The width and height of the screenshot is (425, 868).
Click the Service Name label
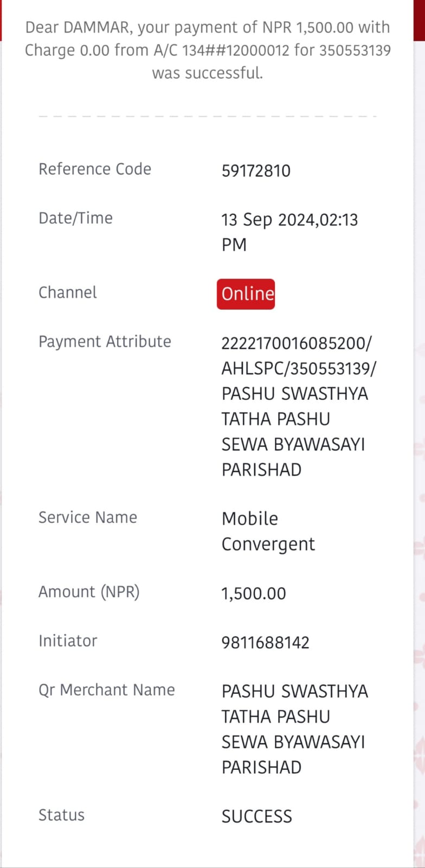88,518
